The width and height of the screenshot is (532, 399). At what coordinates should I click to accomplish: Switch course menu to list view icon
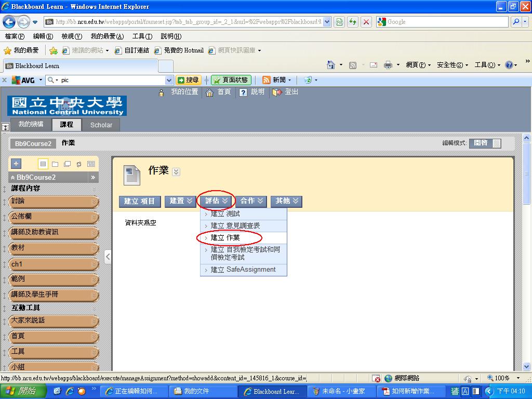pyautogui.click(x=43, y=164)
